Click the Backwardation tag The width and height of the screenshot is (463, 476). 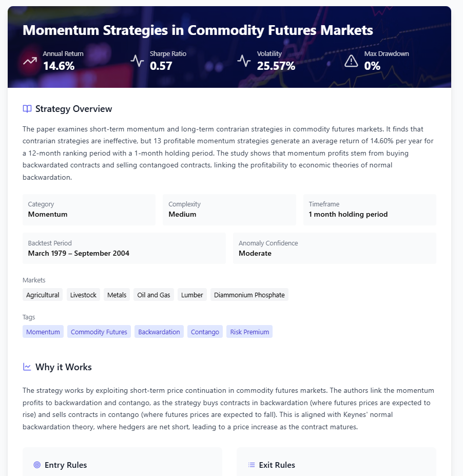pos(159,331)
